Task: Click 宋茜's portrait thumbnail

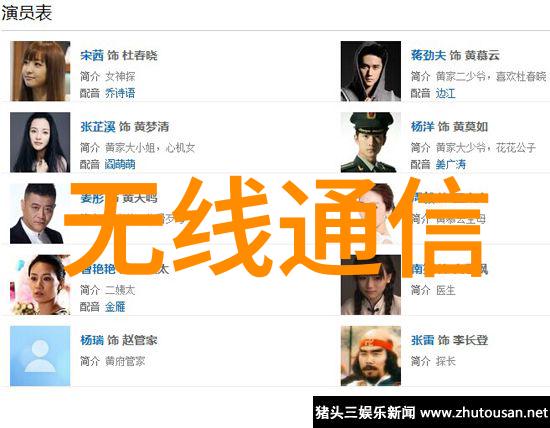Action: tap(40, 71)
